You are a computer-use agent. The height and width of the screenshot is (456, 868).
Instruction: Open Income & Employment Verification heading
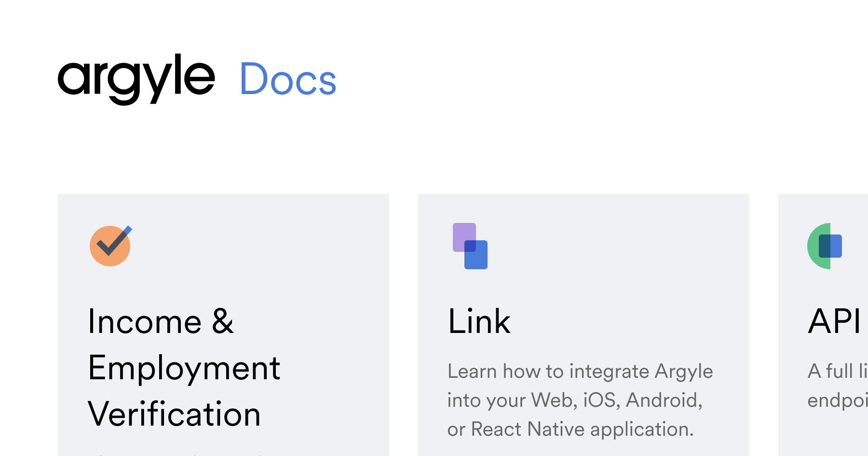(x=184, y=368)
